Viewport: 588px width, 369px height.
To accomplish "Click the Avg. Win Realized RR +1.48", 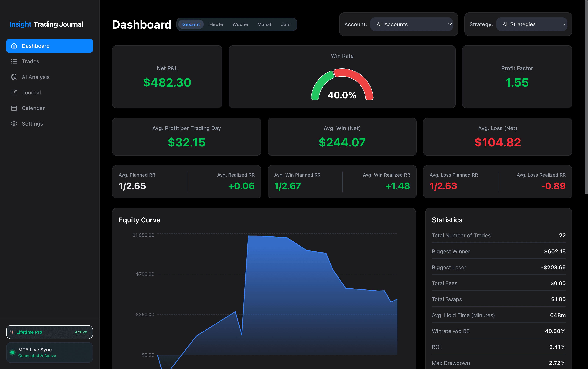I will (397, 186).
